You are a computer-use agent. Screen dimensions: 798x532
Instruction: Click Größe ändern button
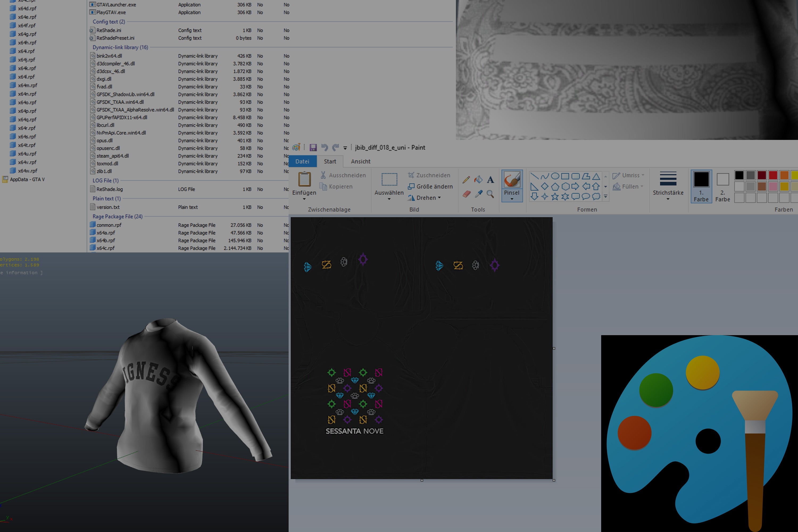430,187
